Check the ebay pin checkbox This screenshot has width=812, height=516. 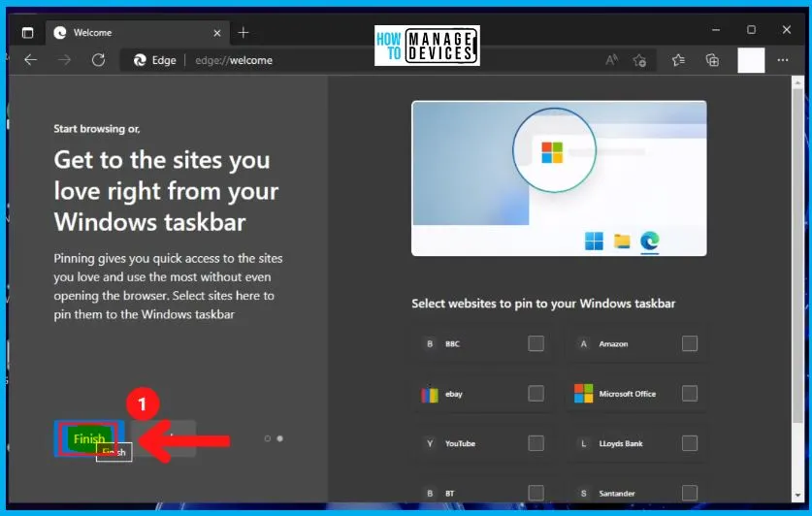(536, 394)
